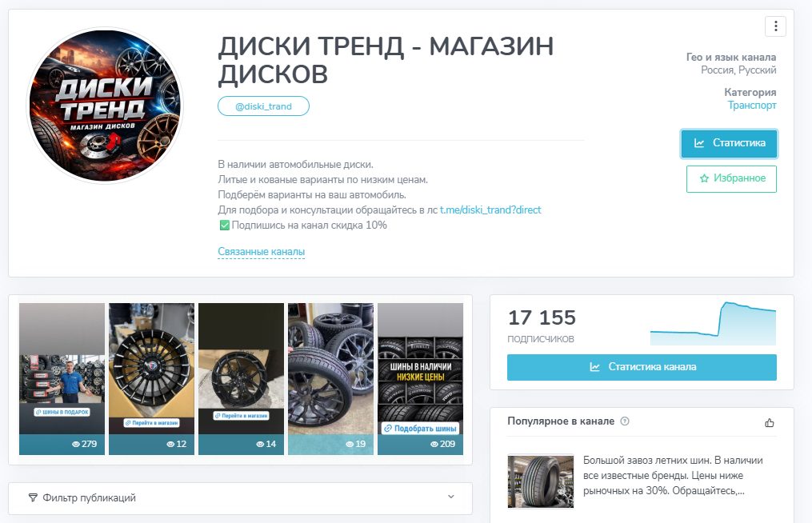Click the chart icon on Статистика канала button
This screenshot has height=523, width=812.
[x=594, y=366]
